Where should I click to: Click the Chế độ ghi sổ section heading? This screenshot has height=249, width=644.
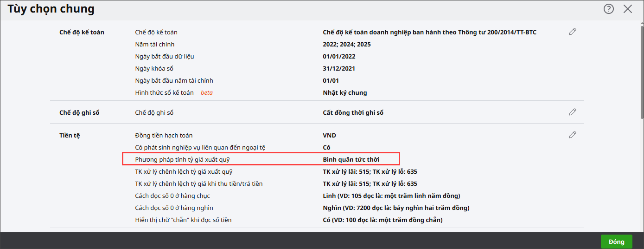click(x=79, y=113)
